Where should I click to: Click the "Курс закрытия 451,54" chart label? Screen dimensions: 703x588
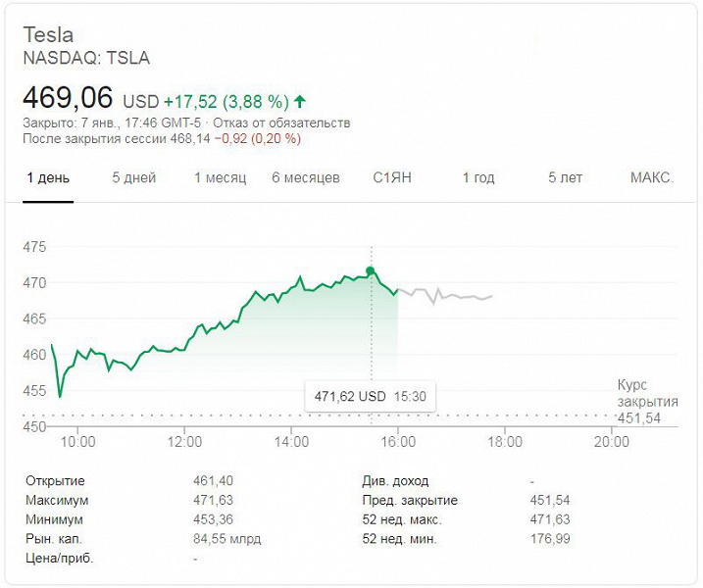647,402
